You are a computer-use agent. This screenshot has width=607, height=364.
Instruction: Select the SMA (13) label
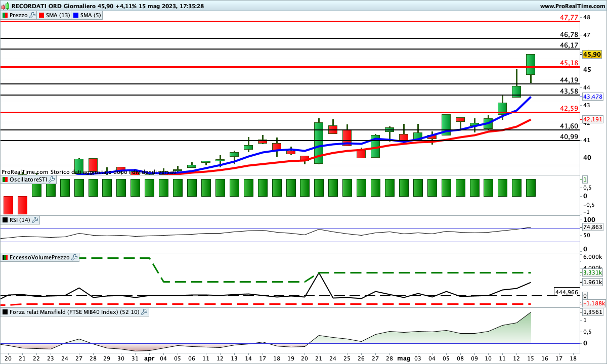[58, 15]
